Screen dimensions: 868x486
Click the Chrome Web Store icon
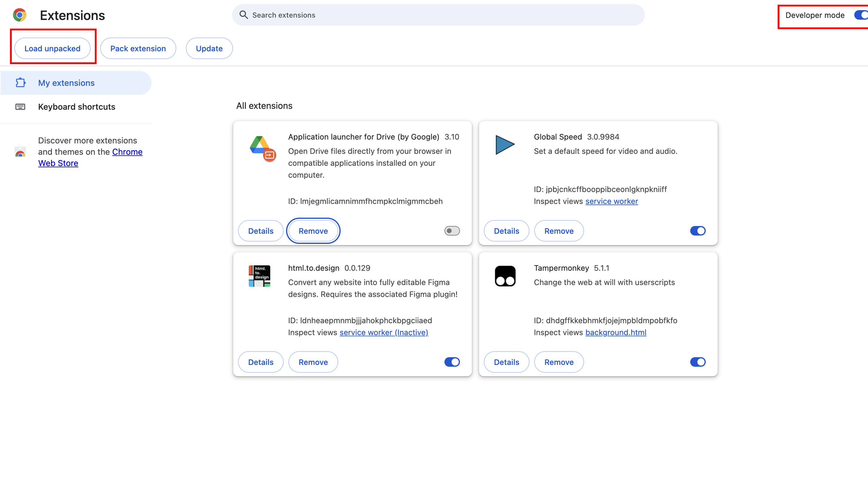pyautogui.click(x=20, y=152)
